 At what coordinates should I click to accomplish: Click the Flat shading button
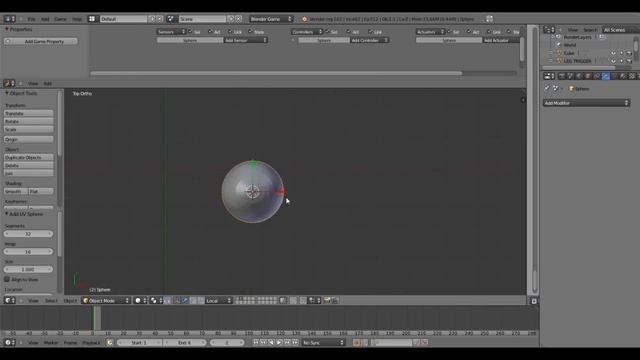click(x=41, y=191)
